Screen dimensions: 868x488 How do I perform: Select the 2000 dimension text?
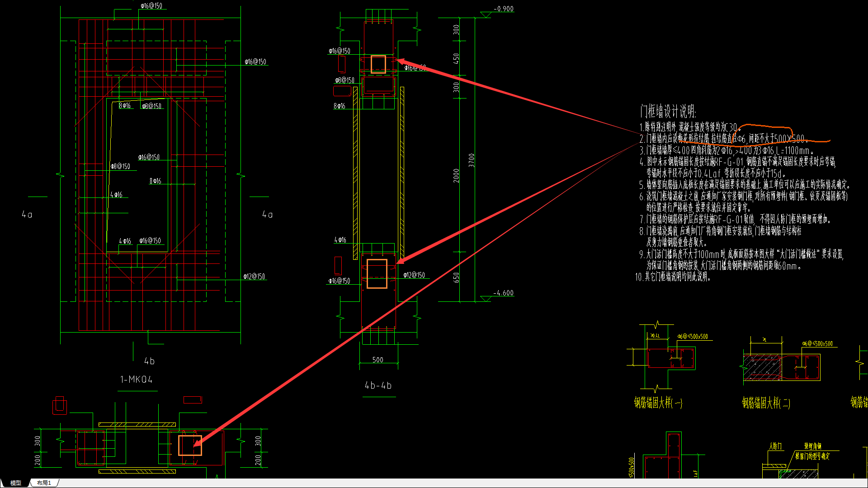[x=456, y=176]
